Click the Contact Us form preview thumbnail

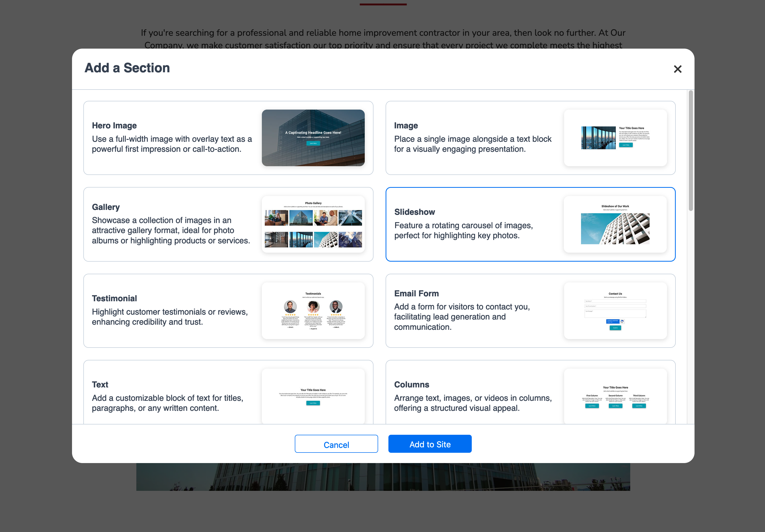coord(615,311)
